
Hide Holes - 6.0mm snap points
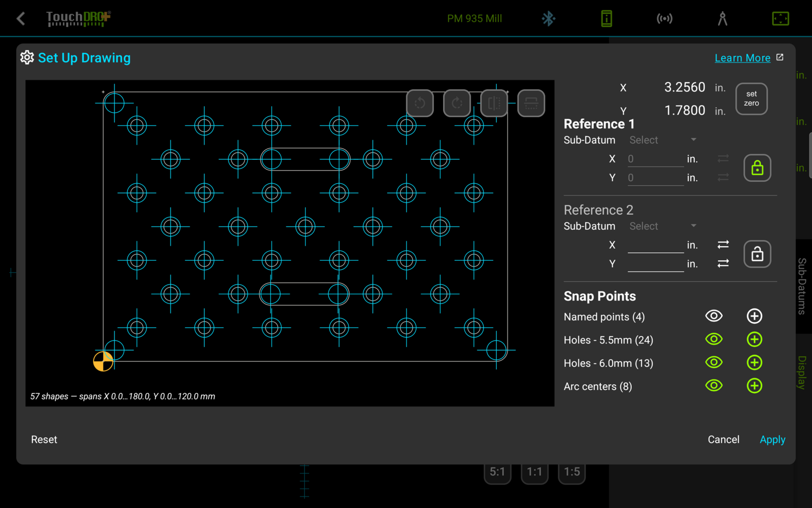(714, 362)
